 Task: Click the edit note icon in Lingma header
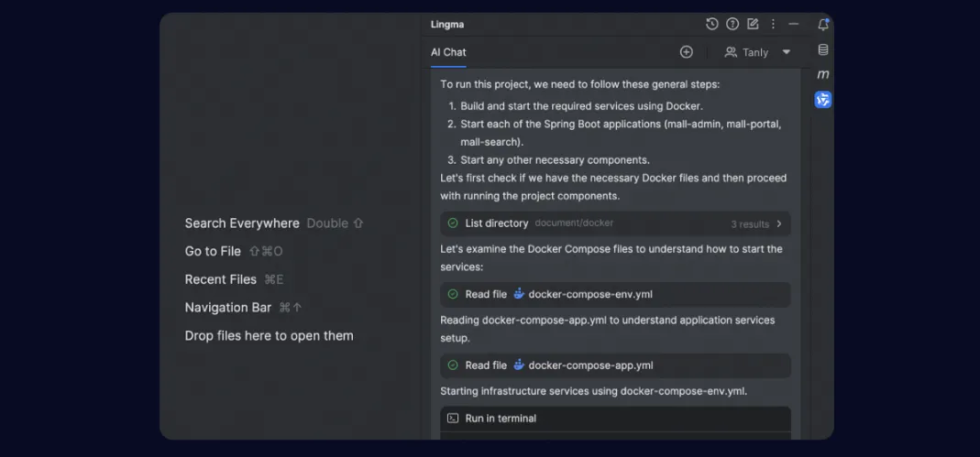753,24
